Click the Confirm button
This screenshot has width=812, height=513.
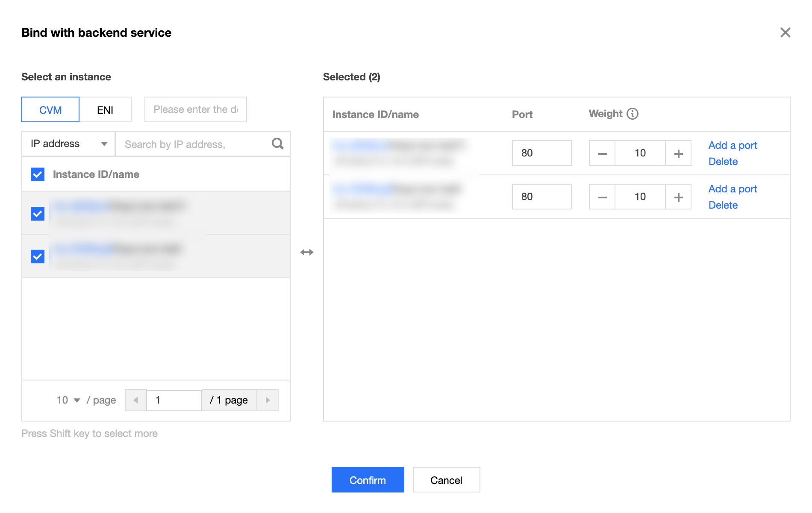[368, 480]
